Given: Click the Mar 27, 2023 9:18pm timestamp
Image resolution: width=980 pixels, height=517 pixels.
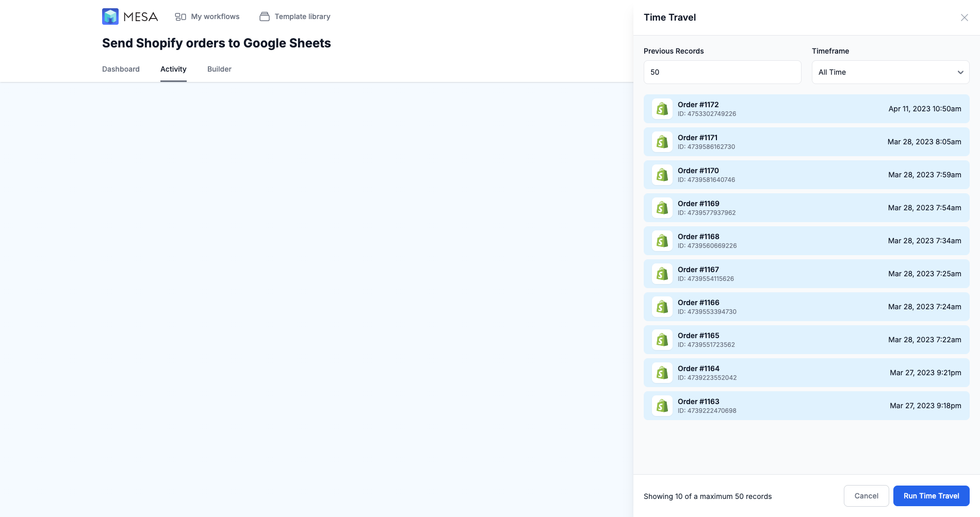Looking at the screenshot, I should [x=925, y=406].
